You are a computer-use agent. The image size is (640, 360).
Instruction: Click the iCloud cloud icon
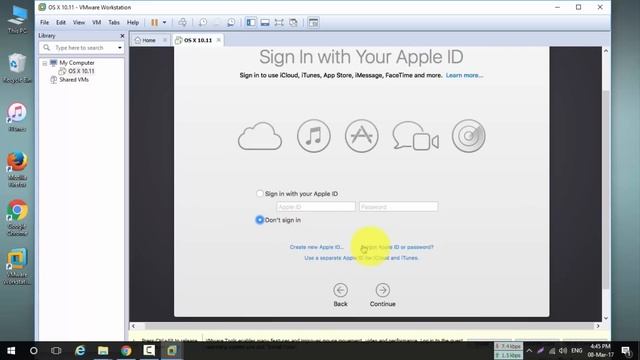pos(260,136)
